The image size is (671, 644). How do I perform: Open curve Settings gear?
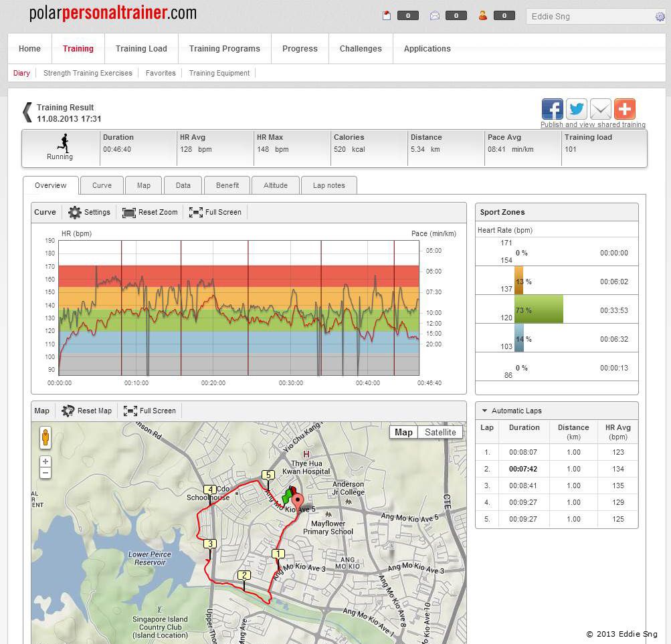point(75,212)
